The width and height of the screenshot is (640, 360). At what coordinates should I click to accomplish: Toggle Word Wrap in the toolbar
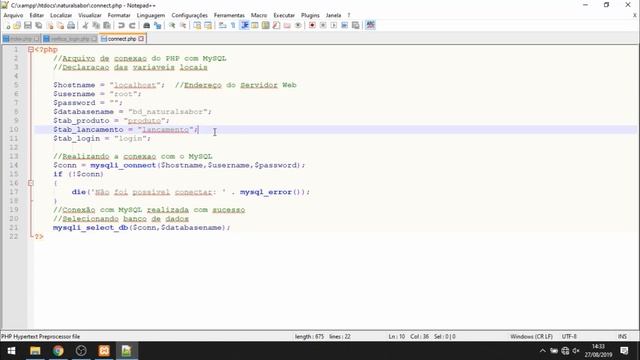tap(222, 25)
